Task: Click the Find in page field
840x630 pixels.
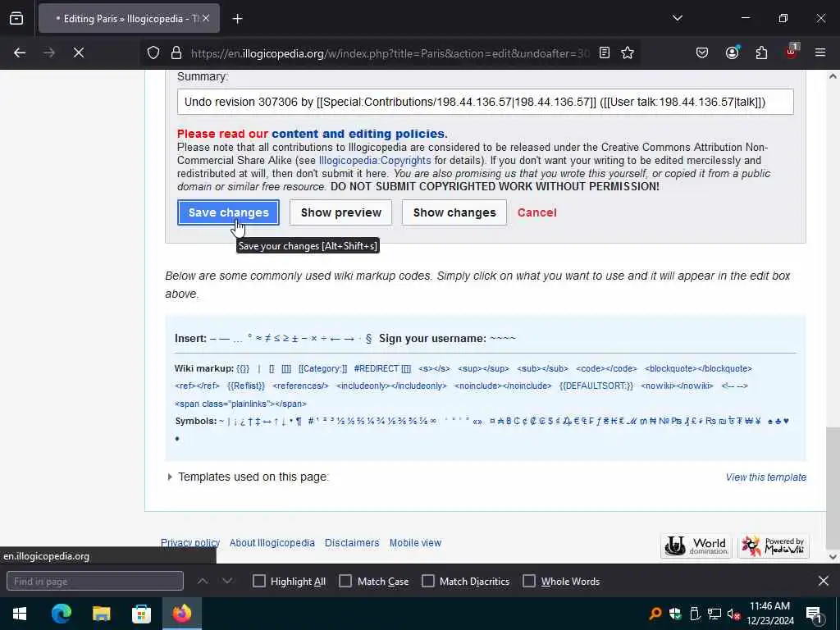Action: 95,582
